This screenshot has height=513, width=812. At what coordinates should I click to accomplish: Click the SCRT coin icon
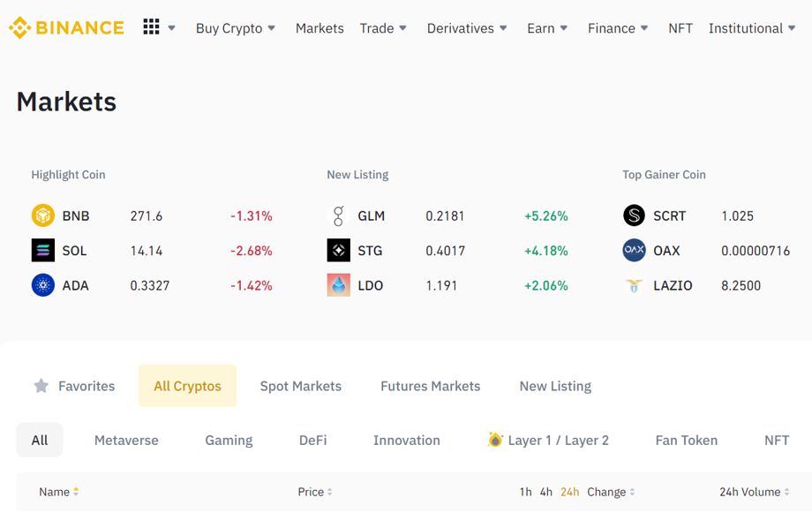point(634,215)
